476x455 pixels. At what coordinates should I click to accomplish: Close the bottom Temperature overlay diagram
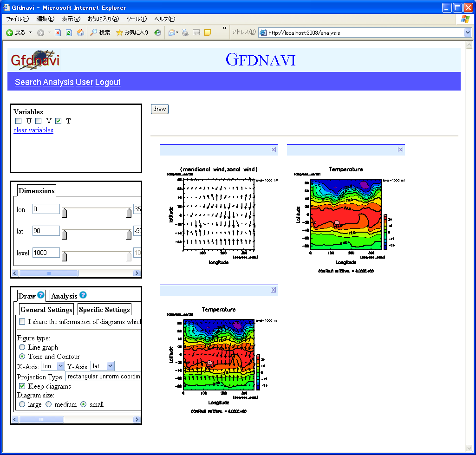tap(273, 290)
